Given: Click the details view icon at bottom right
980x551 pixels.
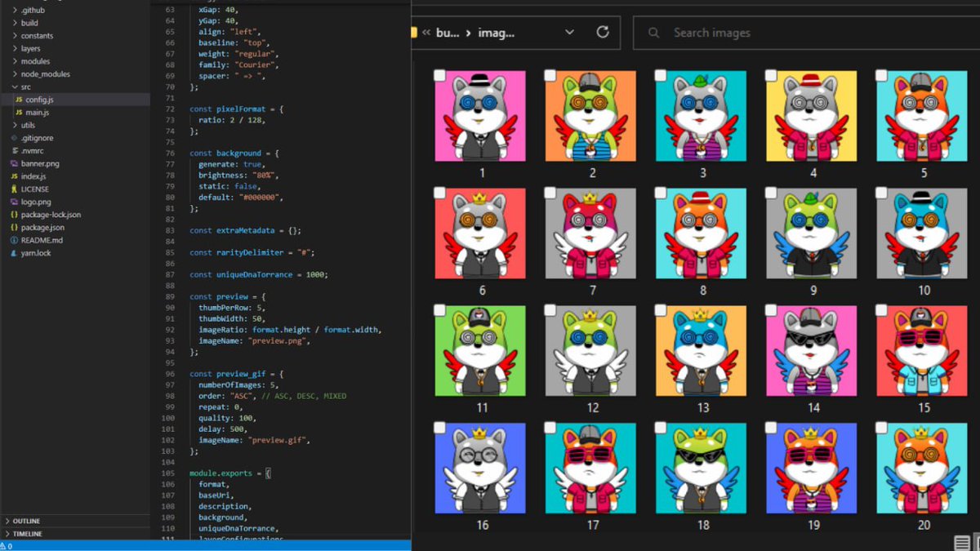Looking at the screenshot, I should 963,543.
